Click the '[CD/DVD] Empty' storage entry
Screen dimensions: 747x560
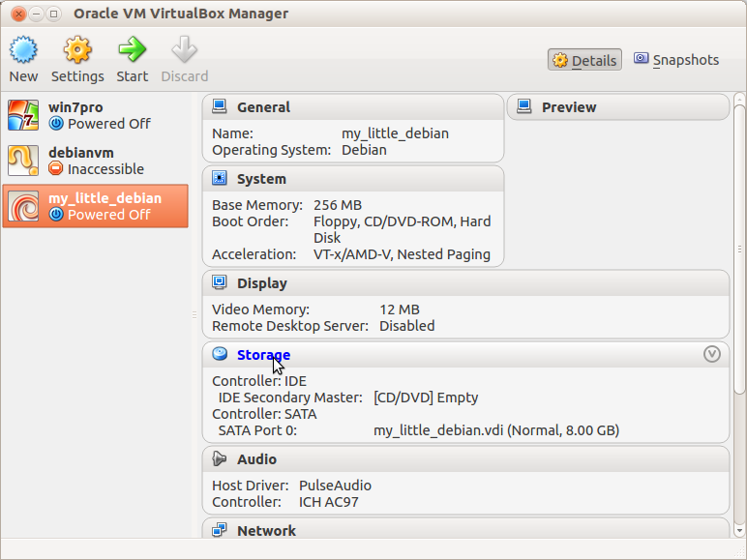coord(426,398)
